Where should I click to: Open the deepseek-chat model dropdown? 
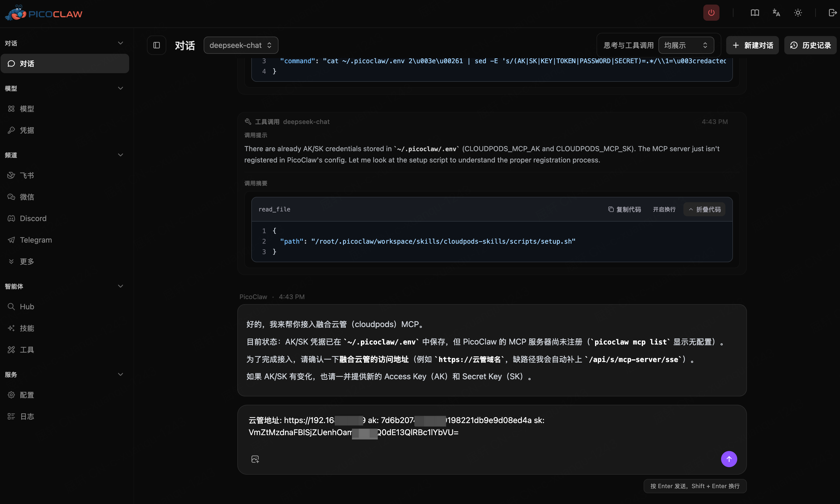pos(241,45)
